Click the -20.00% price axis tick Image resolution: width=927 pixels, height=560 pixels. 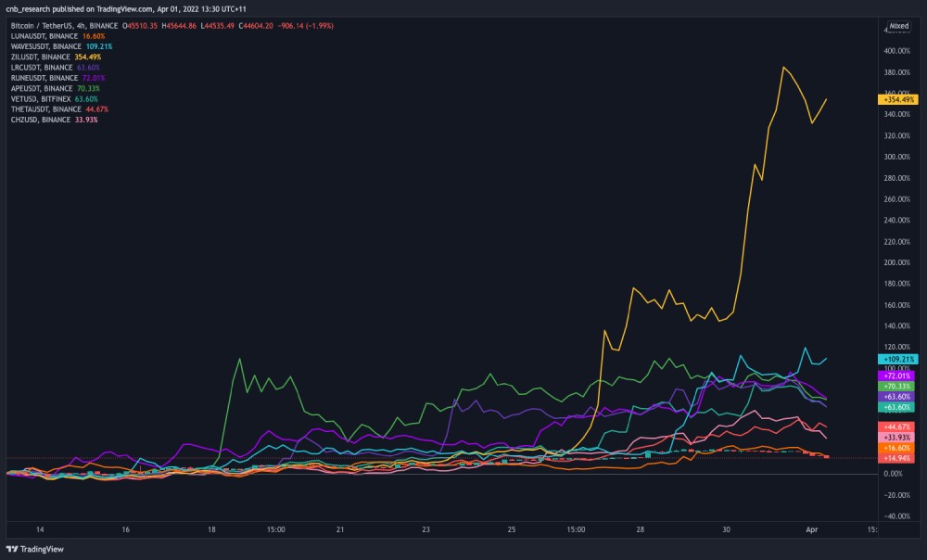pyautogui.click(x=896, y=495)
